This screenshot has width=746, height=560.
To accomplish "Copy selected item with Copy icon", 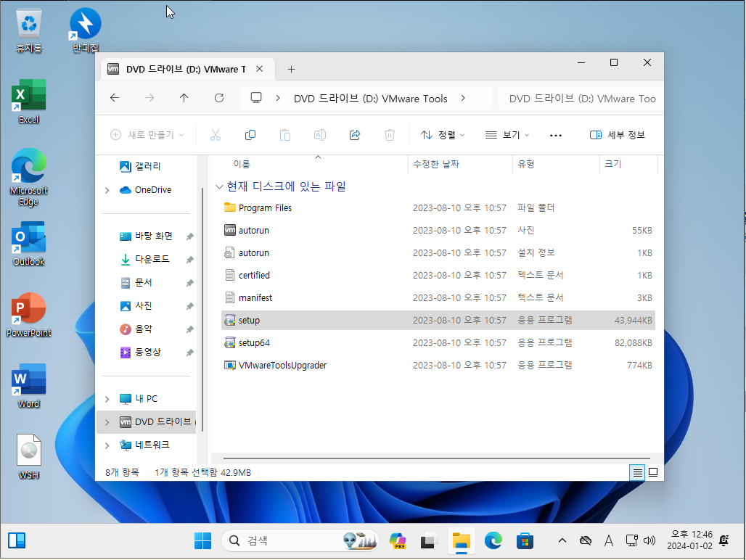I will (x=250, y=135).
